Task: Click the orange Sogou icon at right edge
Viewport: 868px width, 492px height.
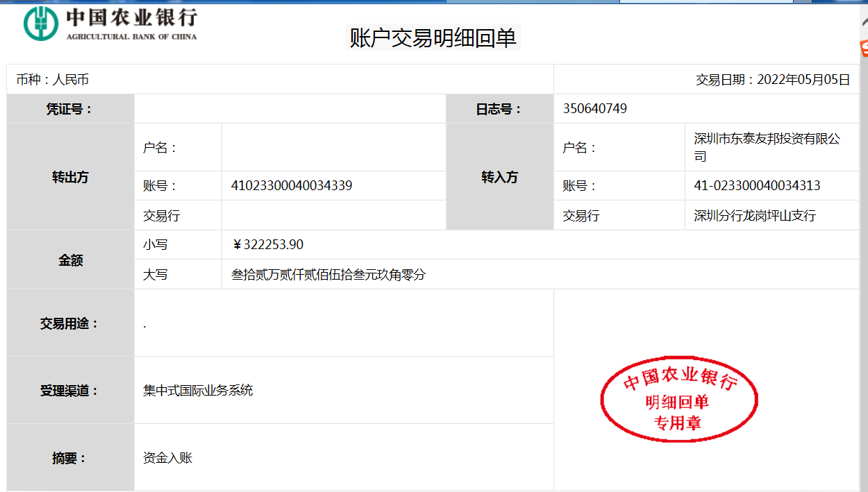Action: pos(864,48)
